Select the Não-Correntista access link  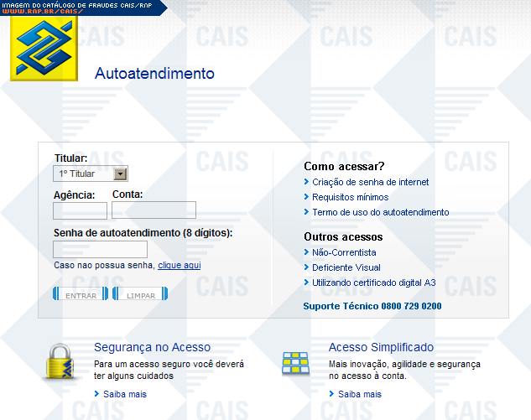point(344,252)
